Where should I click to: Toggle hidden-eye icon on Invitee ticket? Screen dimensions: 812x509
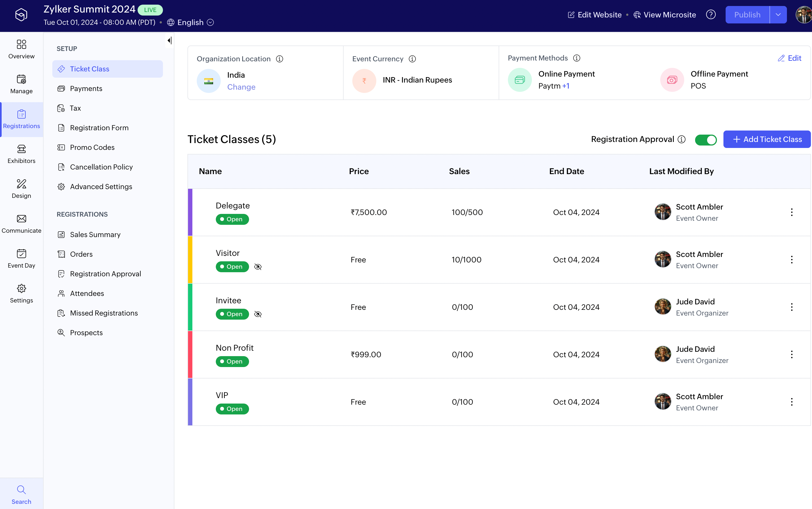[258, 314]
